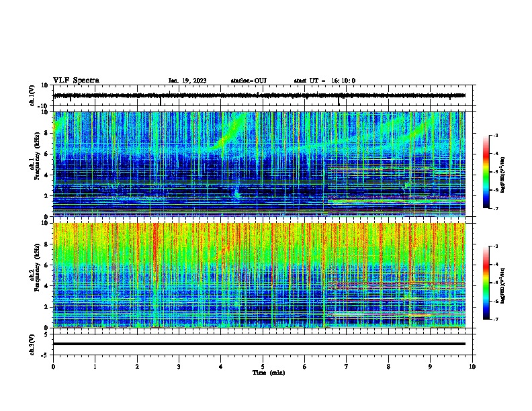Screen dimensions: 532x411
Task: Click the ch.3 flat voltage trace line
Action: (x=259, y=344)
